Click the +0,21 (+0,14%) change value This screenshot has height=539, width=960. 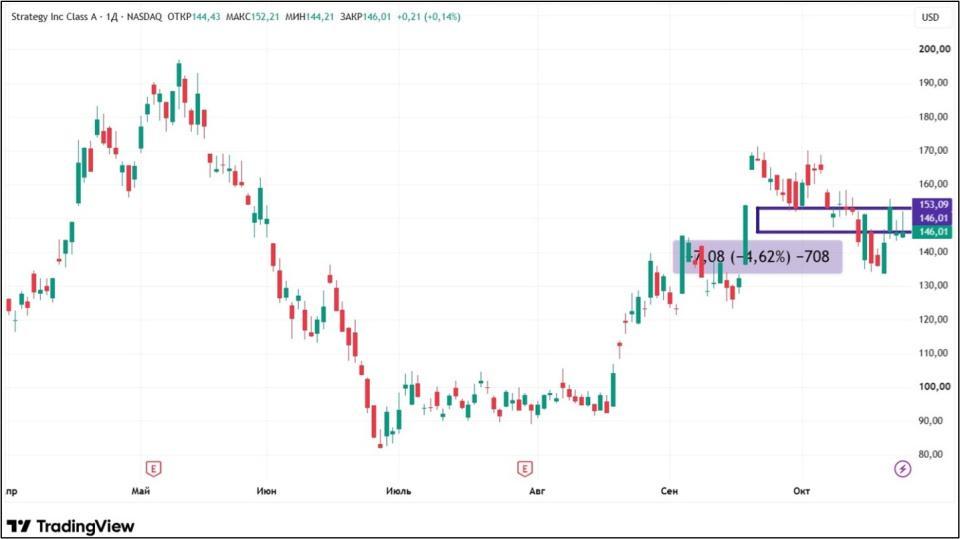pos(429,17)
